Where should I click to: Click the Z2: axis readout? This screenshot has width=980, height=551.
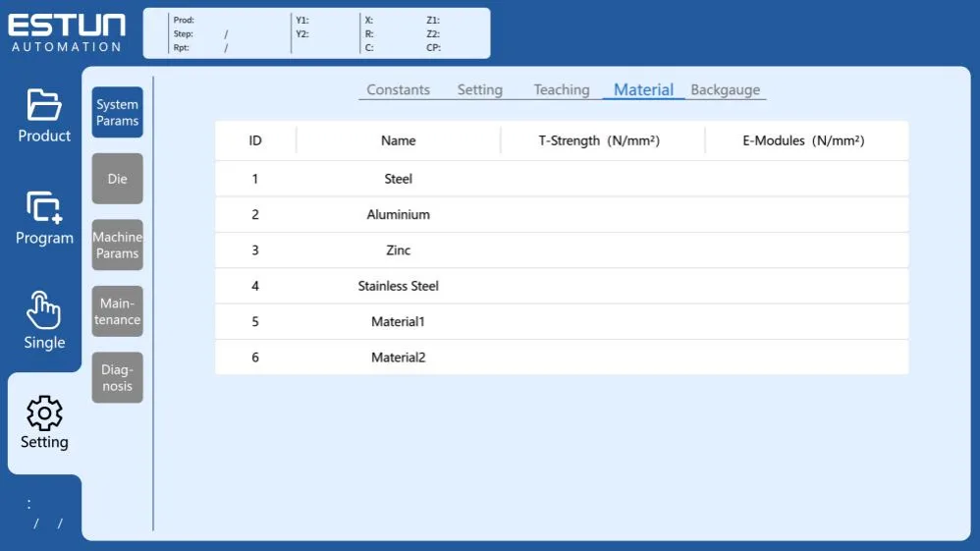point(433,33)
